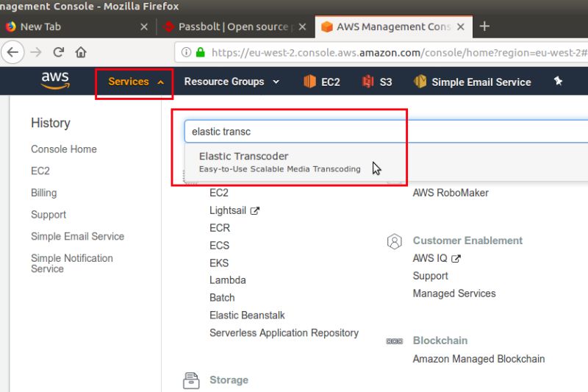Image resolution: width=588 pixels, height=392 pixels.
Task: Click the Blockchain category icon
Action: pyautogui.click(x=394, y=341)
